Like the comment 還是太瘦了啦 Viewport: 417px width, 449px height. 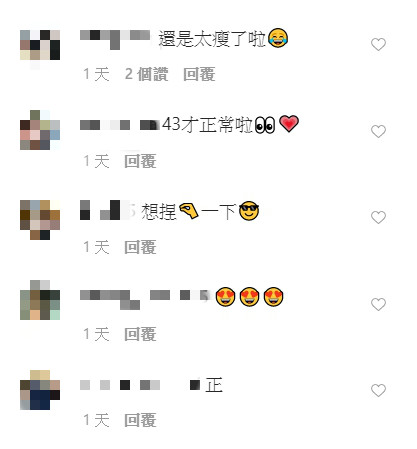coord(378,44)
